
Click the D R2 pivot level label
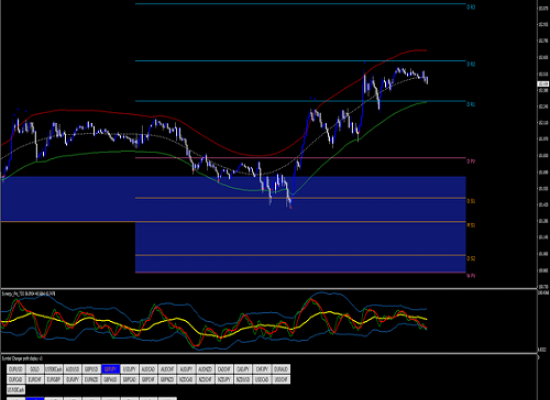(471, 64)
